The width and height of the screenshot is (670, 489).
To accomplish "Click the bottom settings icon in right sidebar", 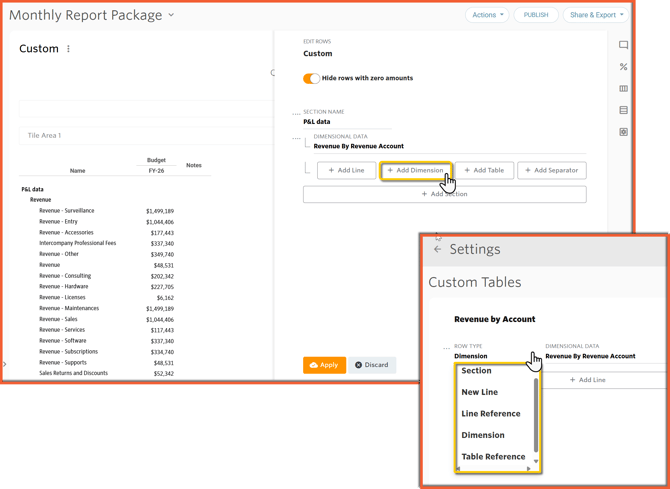I will coord(623,132).
